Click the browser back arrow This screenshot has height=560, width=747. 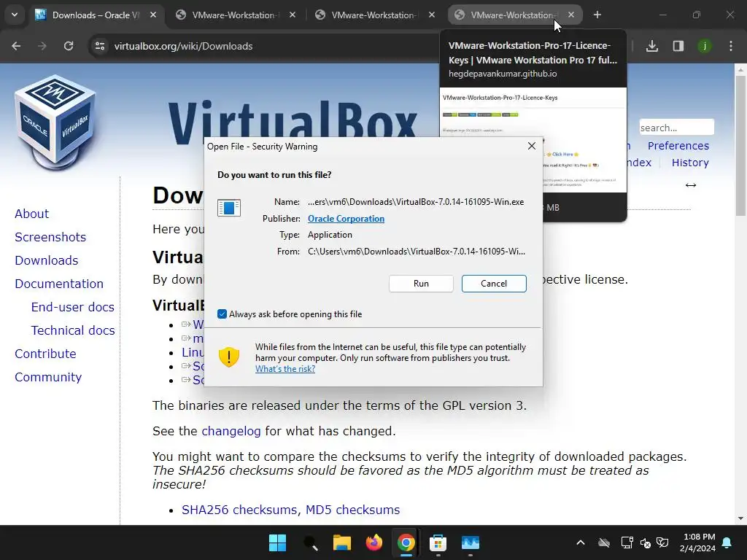pos(16,46)
